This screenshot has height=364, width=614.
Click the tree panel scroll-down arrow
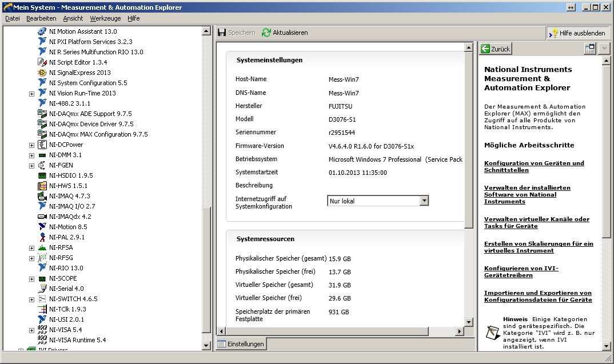pyautogui.click(x=206, y=345)
